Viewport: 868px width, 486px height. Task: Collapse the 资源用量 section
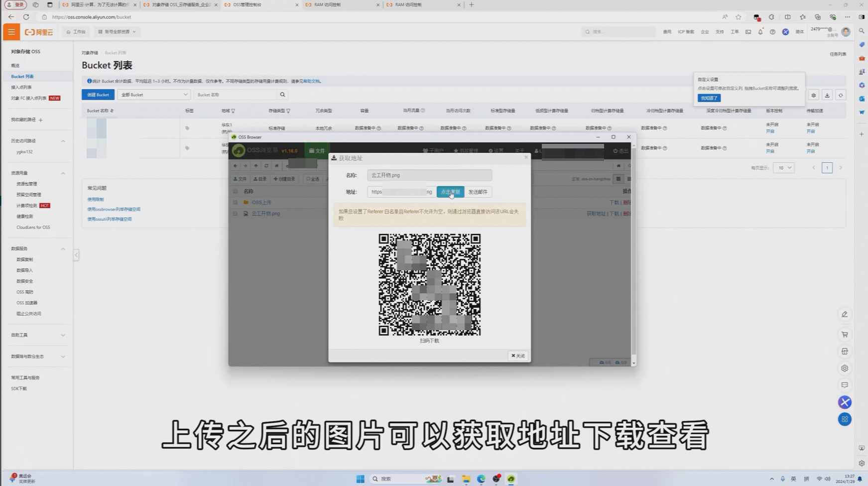click(x=63, y=173)
